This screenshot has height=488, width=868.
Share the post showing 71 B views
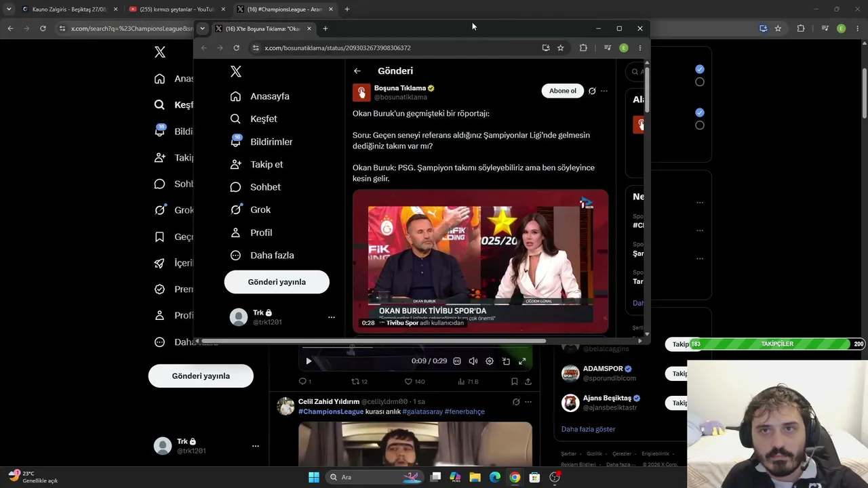pos(528,382)
